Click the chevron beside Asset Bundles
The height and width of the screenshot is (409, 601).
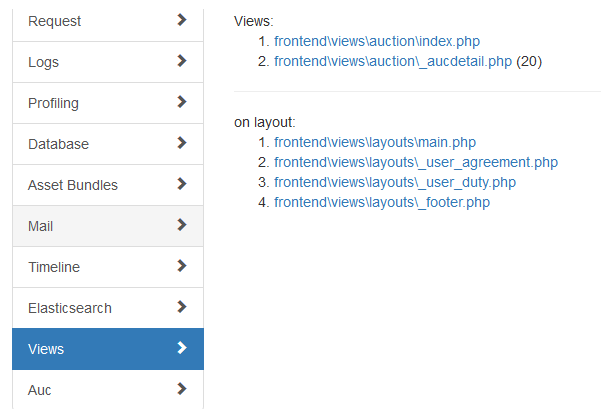pyautogui.click(x=181, y=184)
